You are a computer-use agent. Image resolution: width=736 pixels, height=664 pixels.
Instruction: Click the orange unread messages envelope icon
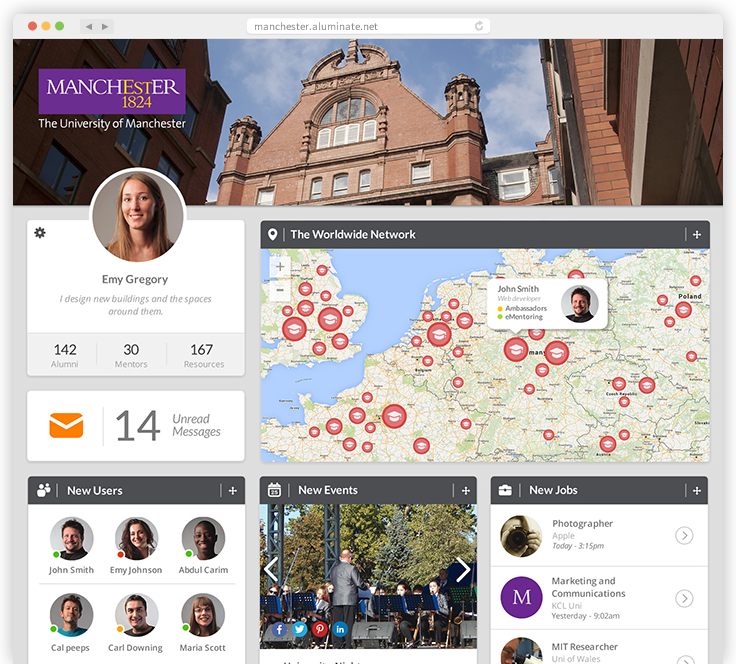66,425
